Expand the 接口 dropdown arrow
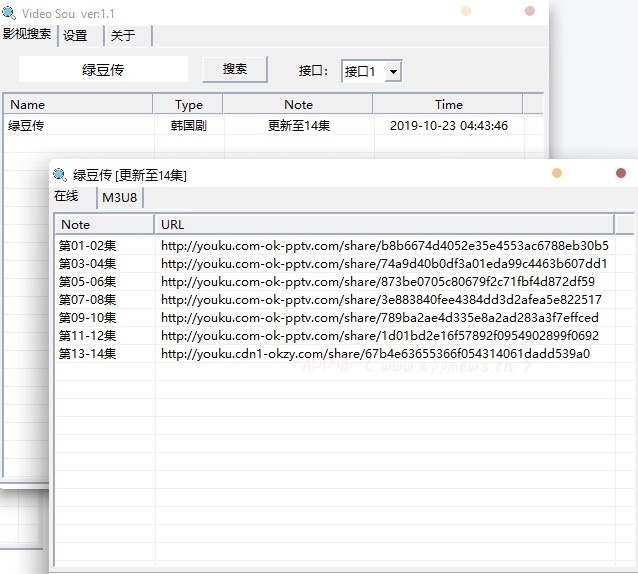This screenshot has height=574, width=638. click(x=393, y=72)
